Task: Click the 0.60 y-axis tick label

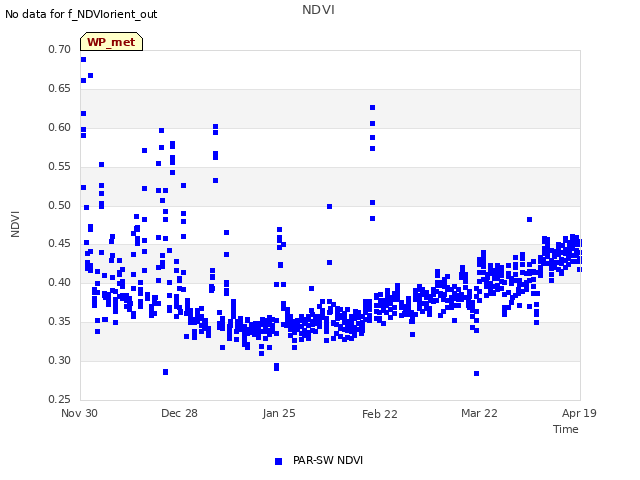Action: click(x=60, y=127)
